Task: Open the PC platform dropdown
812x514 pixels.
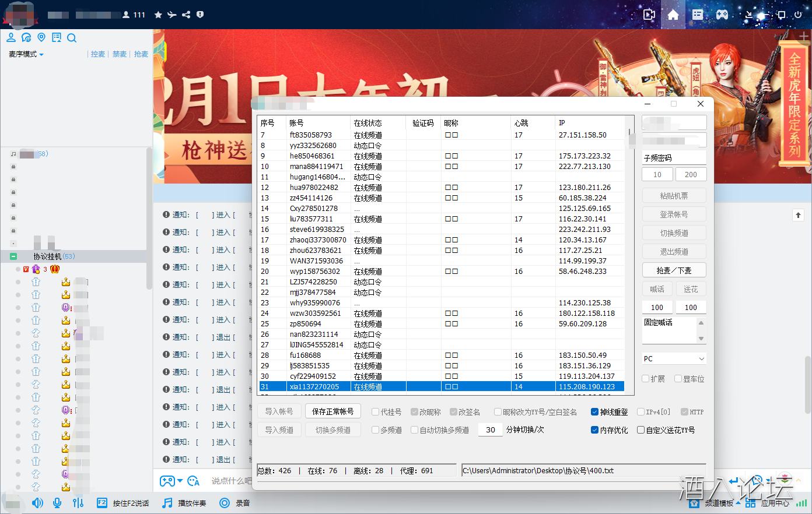Action: coord(674,358)
